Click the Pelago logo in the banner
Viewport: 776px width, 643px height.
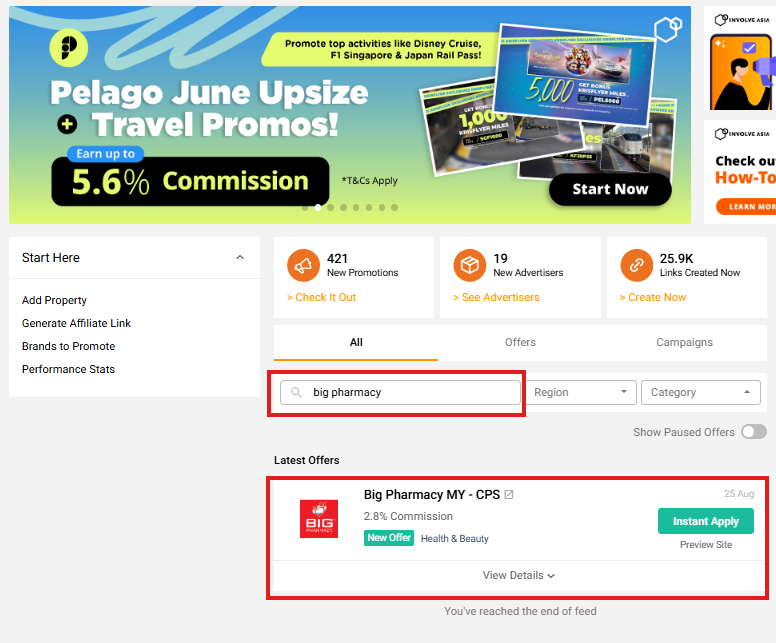tap(69, 48)
